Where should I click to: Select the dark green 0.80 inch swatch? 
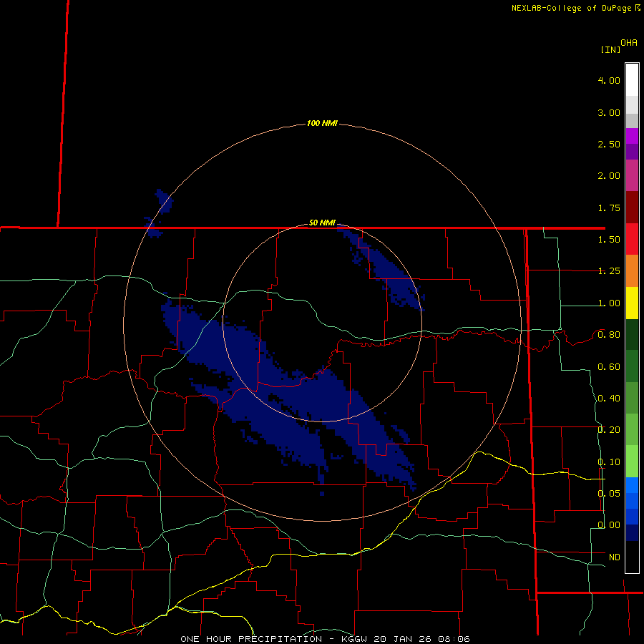point(632,334)
